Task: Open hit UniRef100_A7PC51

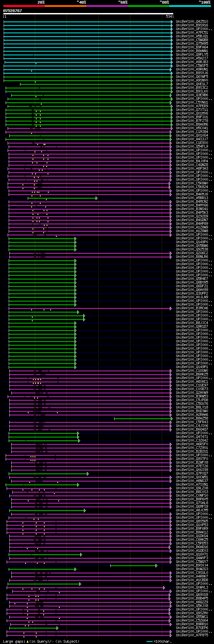Action: (193, 33)
